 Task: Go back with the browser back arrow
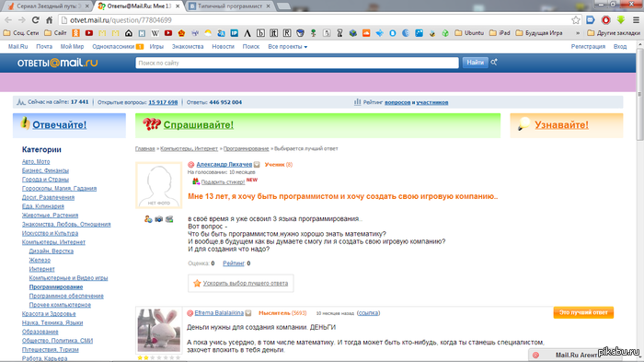click(8, 19)
